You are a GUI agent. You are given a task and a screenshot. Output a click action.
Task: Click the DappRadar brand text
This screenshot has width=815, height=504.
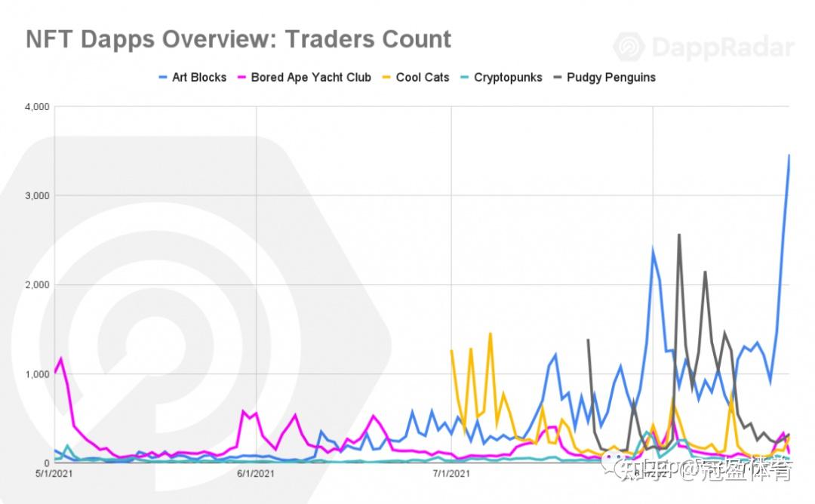pyautogui.click(x=722, y=48)
